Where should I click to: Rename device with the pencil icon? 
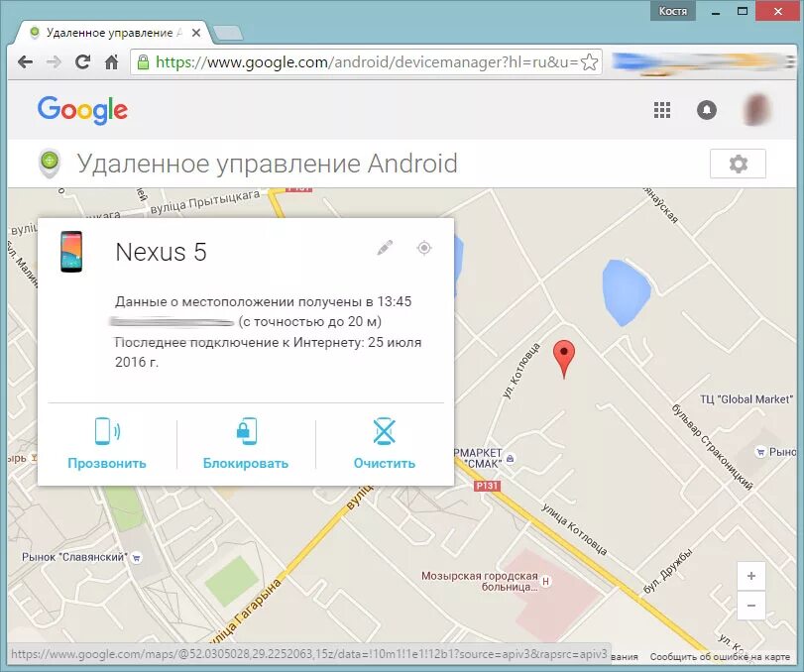(x=385, y=248)
